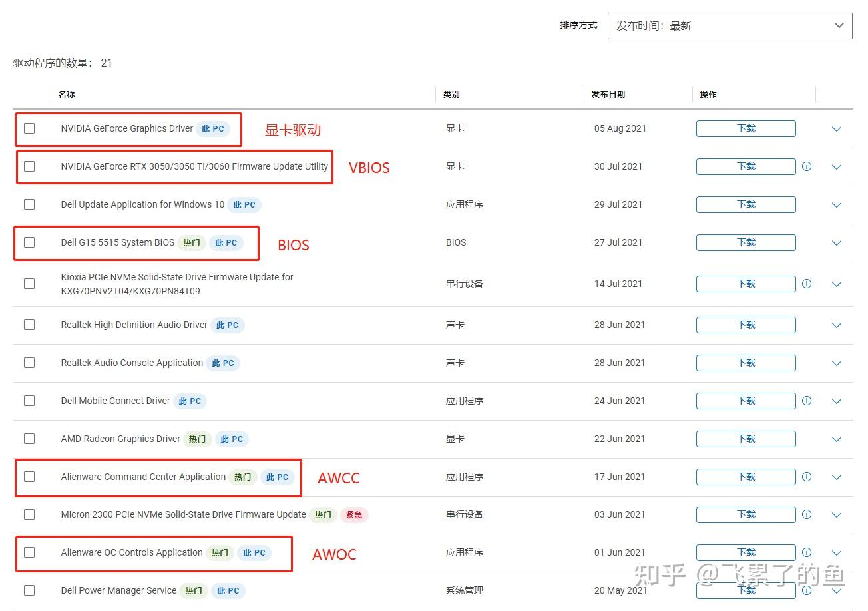The width and height of the screenshot is (868, 611).
Task: Click 下载 for Dell Power Manager Service
Action: point(746,590)
